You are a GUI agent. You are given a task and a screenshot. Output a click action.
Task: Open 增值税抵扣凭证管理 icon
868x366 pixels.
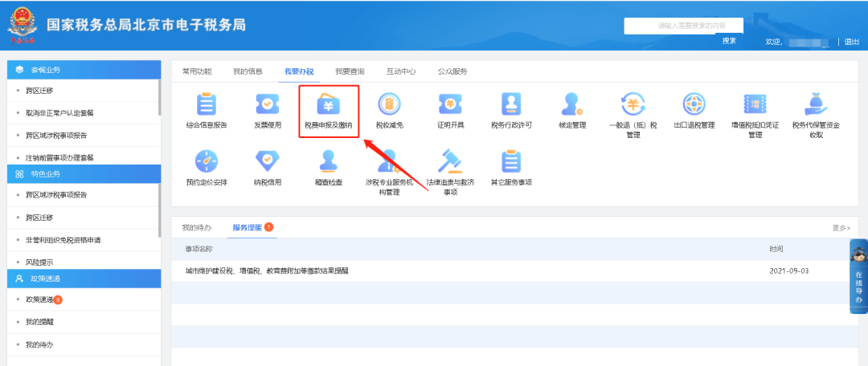pyautogui.click(x=755, y=104)
